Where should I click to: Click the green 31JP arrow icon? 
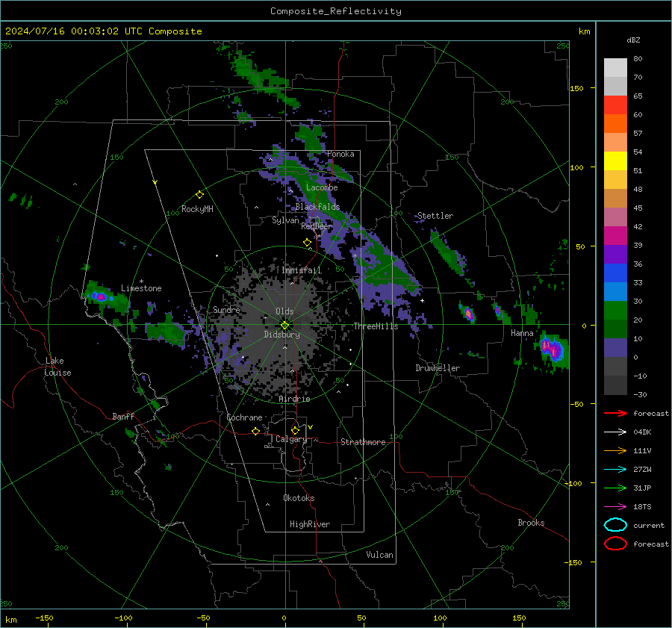coord(615,488)
